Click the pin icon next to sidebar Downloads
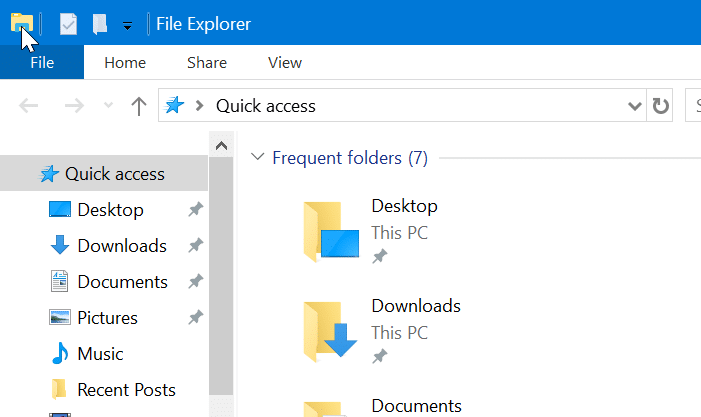701x417 pixels. click(195, 245)
